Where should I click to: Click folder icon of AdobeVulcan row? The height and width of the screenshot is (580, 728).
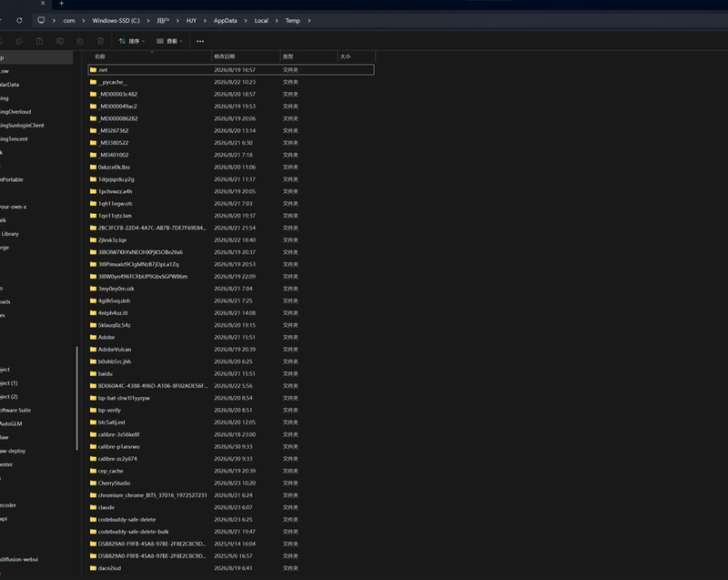point(94,350)
